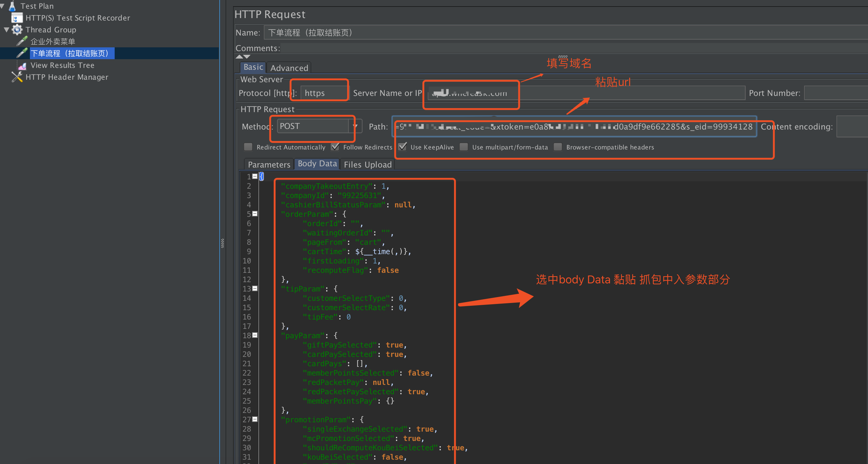
Task: Toggle the Use KeepAlive checkbox
Action: [x=402, y=147]
